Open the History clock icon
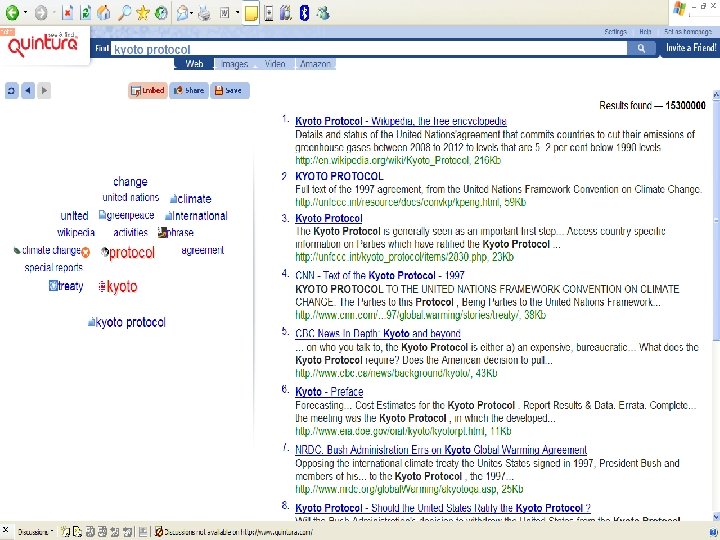This screenshot has width=720, height=540. click(161, 13)
